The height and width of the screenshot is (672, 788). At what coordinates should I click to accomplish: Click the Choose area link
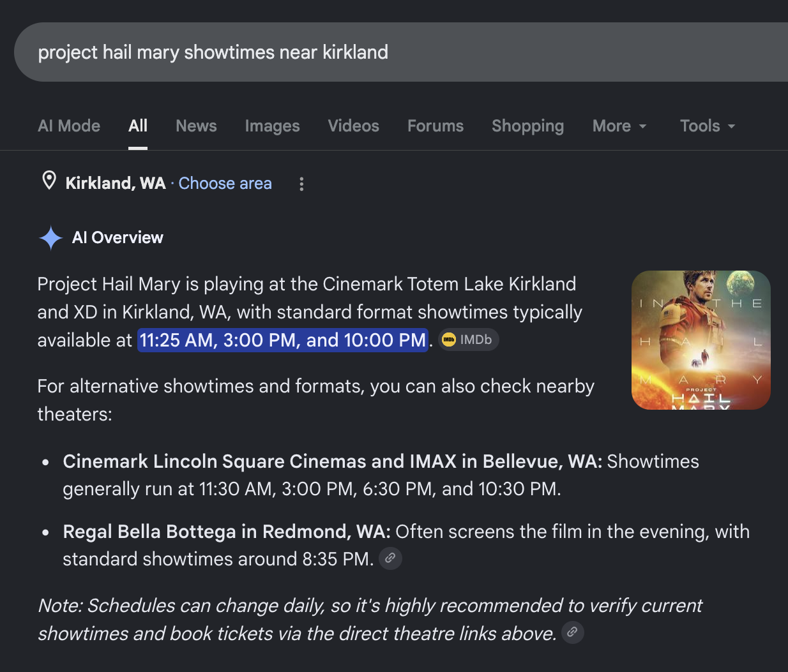click(x=225, y=183)
